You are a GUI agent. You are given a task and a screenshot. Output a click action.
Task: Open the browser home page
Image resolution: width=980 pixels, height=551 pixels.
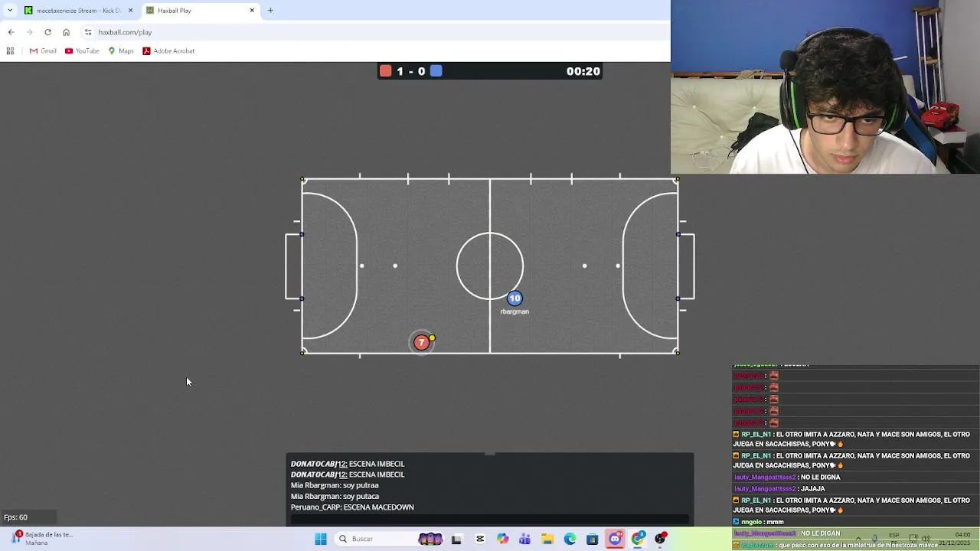(66, 32)
